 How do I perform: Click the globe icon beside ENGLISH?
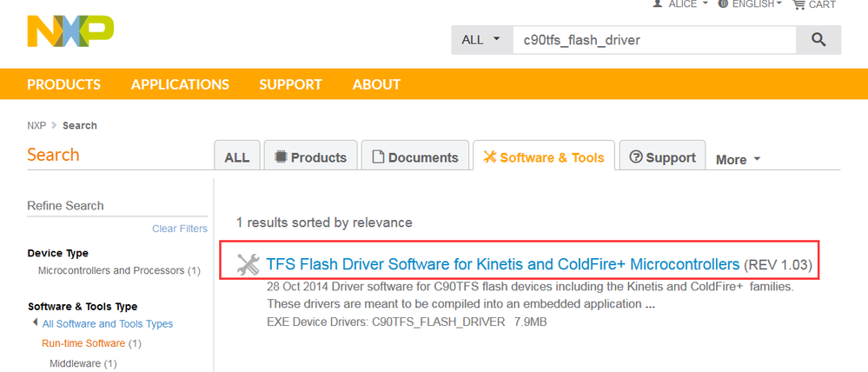(723, 3)
